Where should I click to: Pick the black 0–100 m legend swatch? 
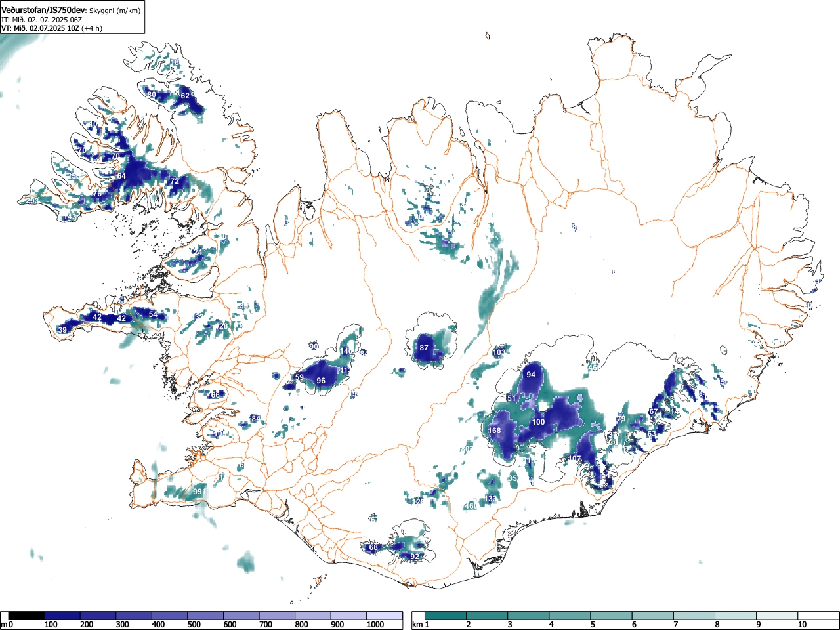click(26, 616)
